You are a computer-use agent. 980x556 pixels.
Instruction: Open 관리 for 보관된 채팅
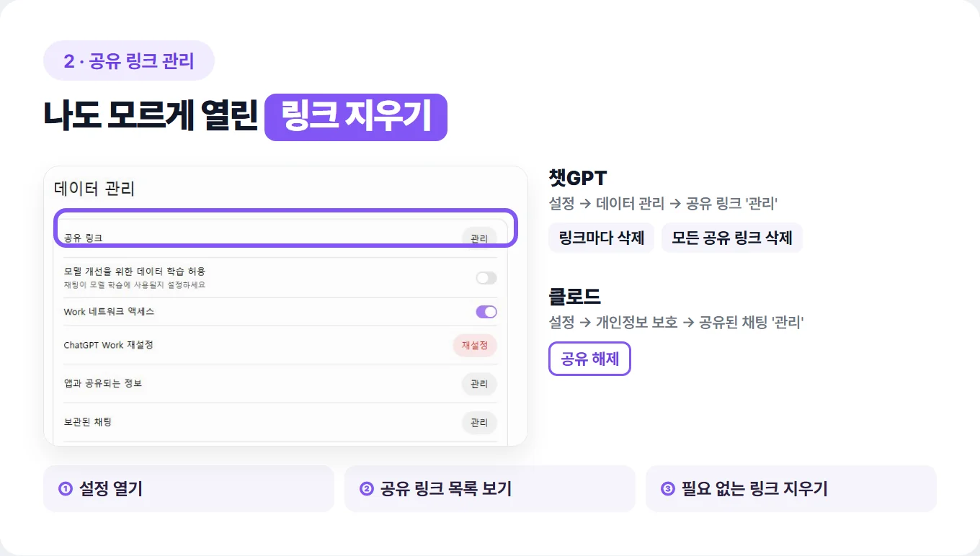[x=479, y=423]
